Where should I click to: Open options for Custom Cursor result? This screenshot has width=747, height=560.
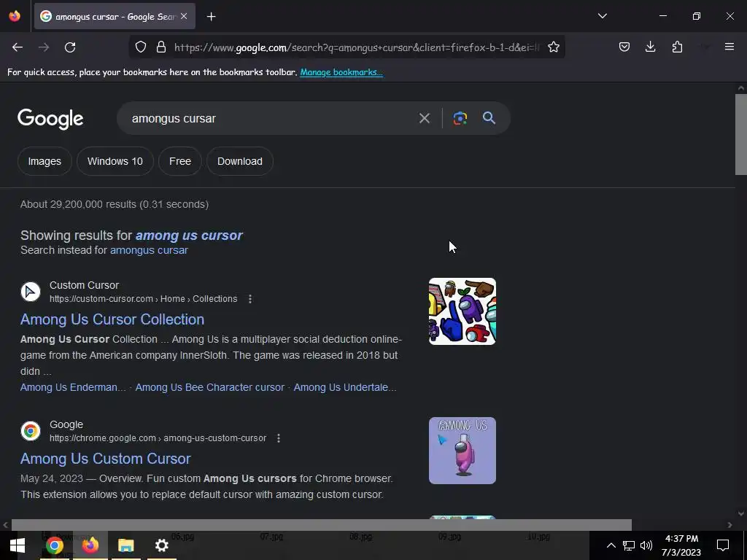click(x=250, y=299)
